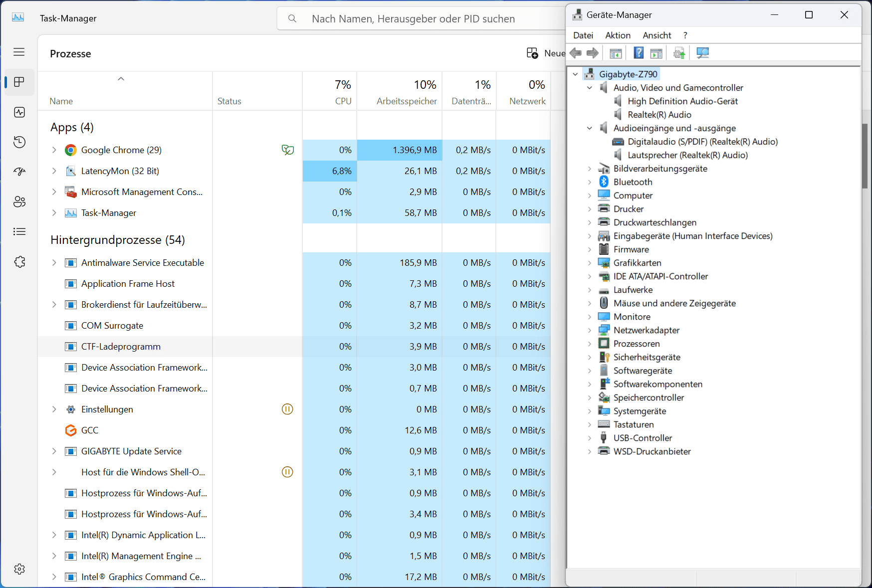
Task: Expand the Netzwerkadapter device category
Action: point(590,330)
